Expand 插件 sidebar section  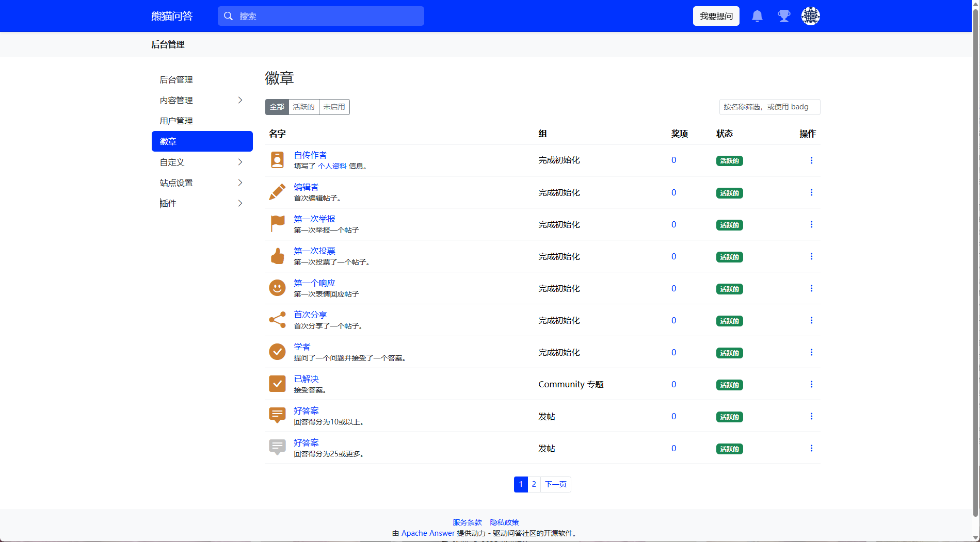pyautogui.click(x=202, y=203)
